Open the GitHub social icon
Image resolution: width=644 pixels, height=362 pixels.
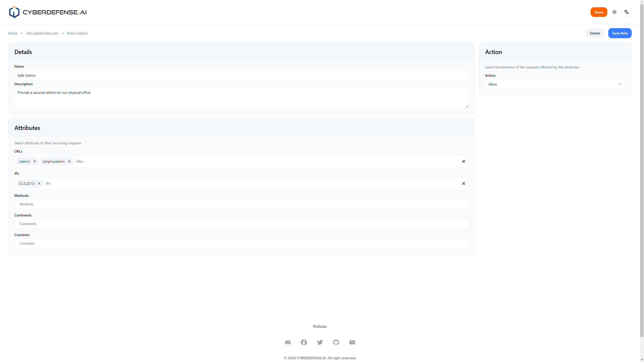(336, 342)
